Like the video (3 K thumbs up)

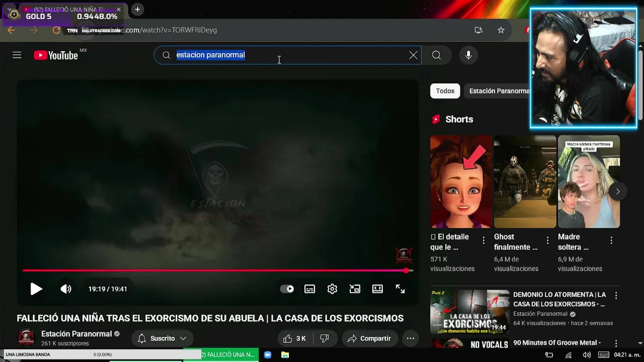pyautogui.click(x=294, y=338)
